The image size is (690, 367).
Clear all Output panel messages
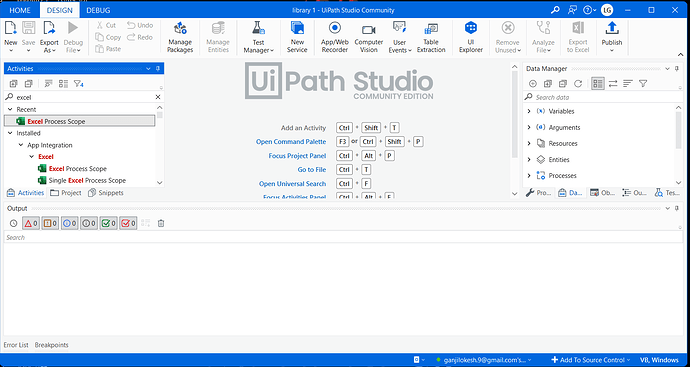(161, 224)
